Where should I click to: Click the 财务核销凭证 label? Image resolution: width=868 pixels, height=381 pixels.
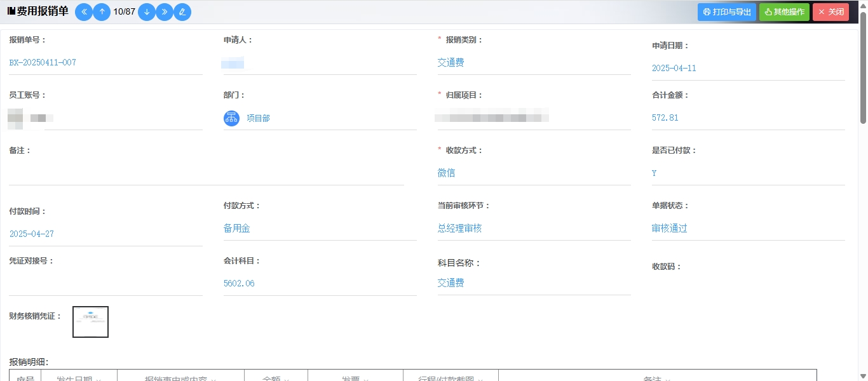tap(36, 316)
